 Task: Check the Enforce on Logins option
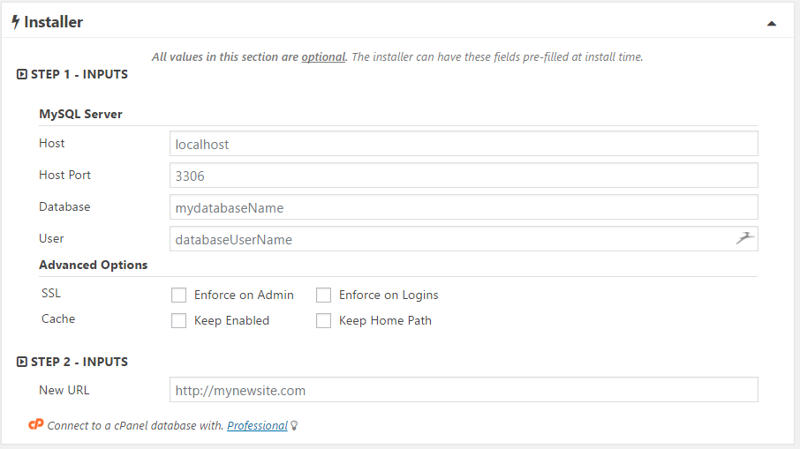324,295
